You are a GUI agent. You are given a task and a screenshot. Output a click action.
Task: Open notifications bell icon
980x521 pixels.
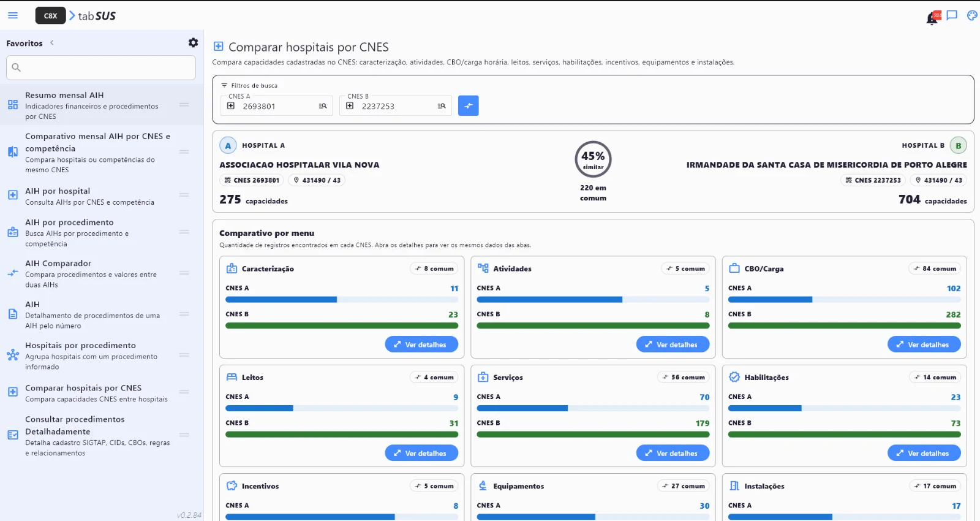(932, 18)
